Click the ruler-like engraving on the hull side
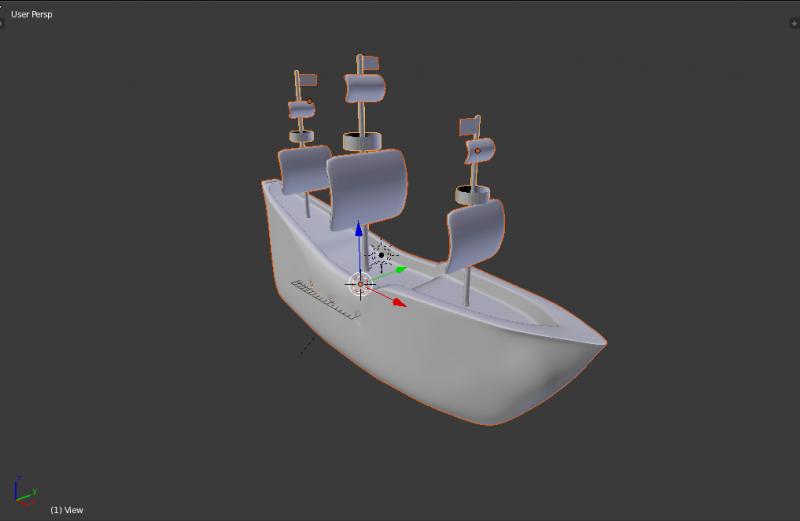Screen dimensions: 800x521 tap(326, 299)
